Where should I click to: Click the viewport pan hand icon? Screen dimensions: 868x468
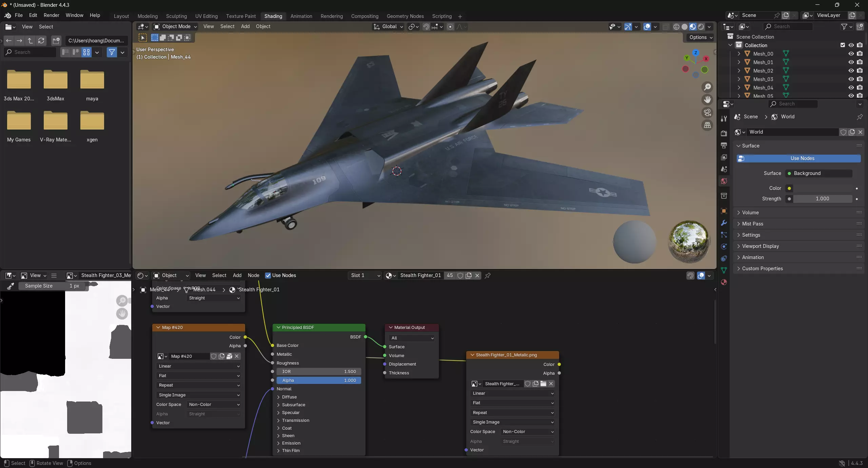707,100
